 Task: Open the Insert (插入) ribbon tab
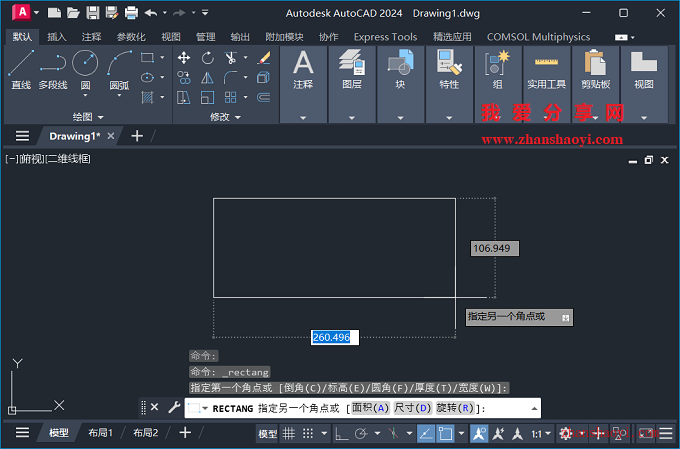(x=57, y=37)
